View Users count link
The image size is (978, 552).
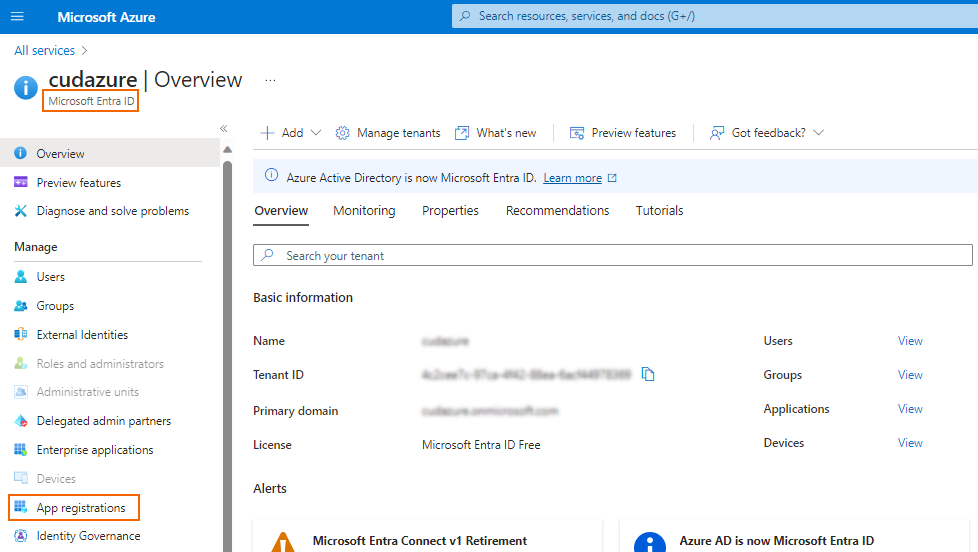tap(910, 341)
